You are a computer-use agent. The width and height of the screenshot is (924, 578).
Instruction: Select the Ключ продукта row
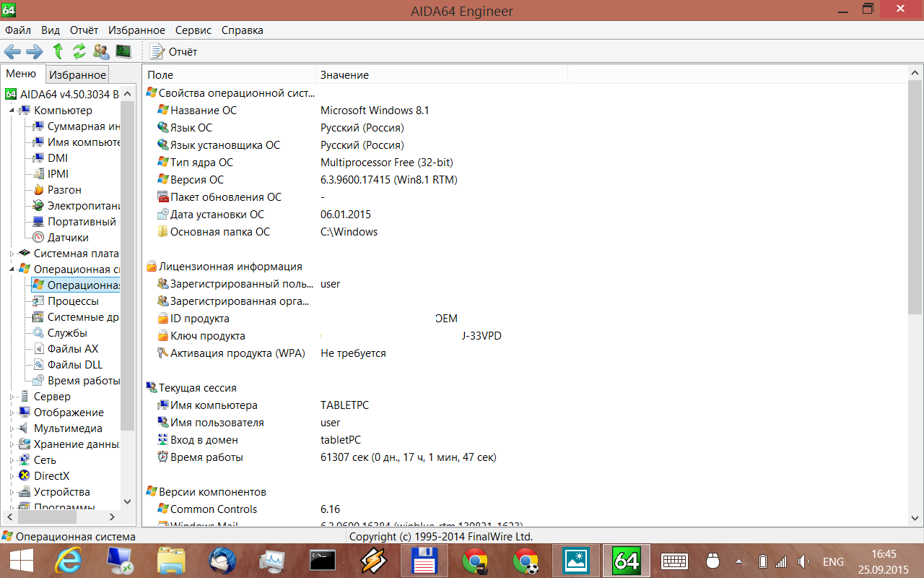point(525,336)
